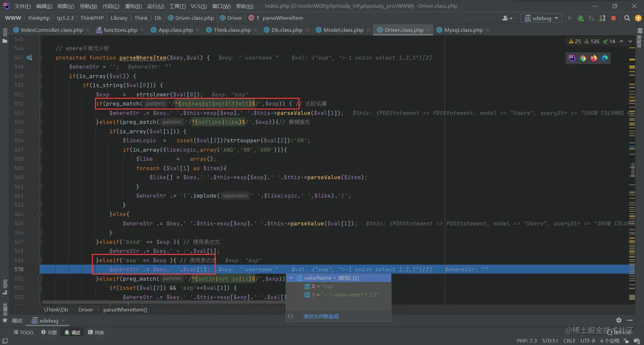The image size is (644, 345).
Task: Open the 帮助(H) menu
Action: [x=244, y=6]
